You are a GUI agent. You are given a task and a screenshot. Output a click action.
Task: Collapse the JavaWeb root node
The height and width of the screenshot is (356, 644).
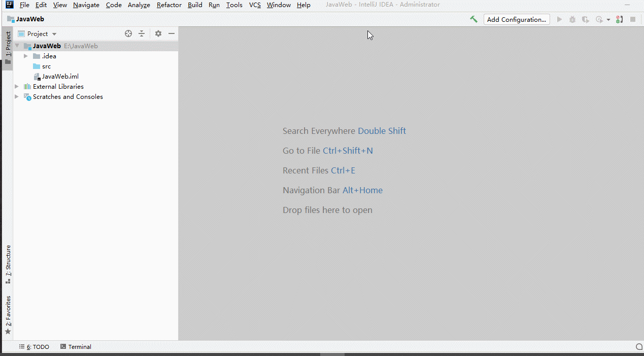(17, 46)
